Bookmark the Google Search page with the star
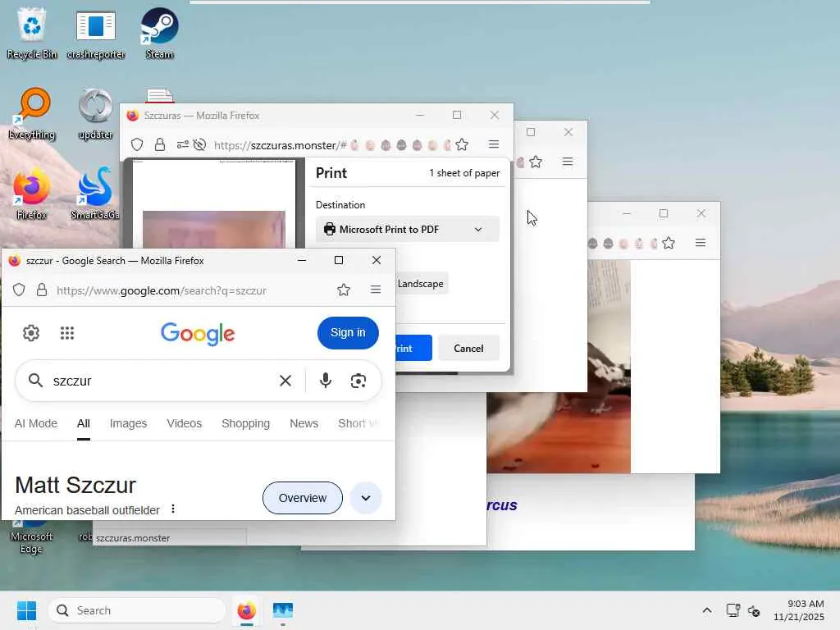 344,290
